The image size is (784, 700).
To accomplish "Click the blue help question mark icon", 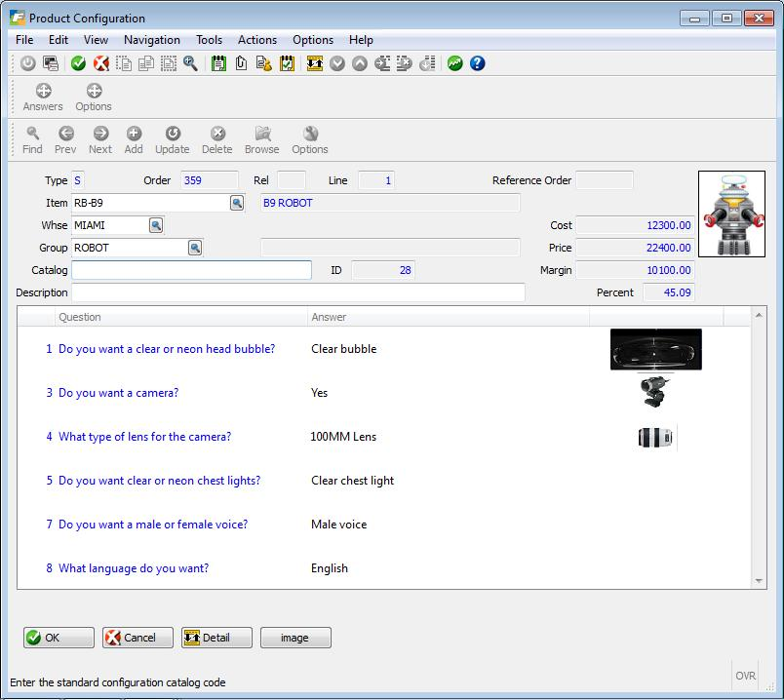I will click(x=478, y=63).
